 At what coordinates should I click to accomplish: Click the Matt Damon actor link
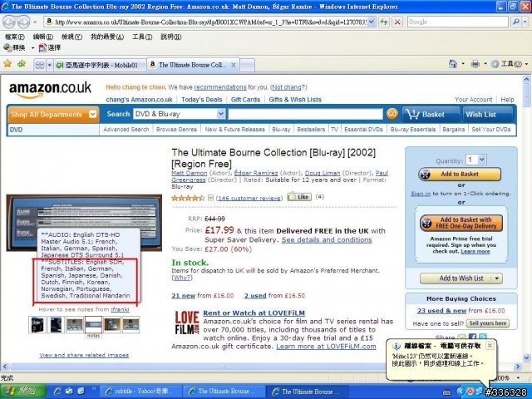(x=189, y=173)
